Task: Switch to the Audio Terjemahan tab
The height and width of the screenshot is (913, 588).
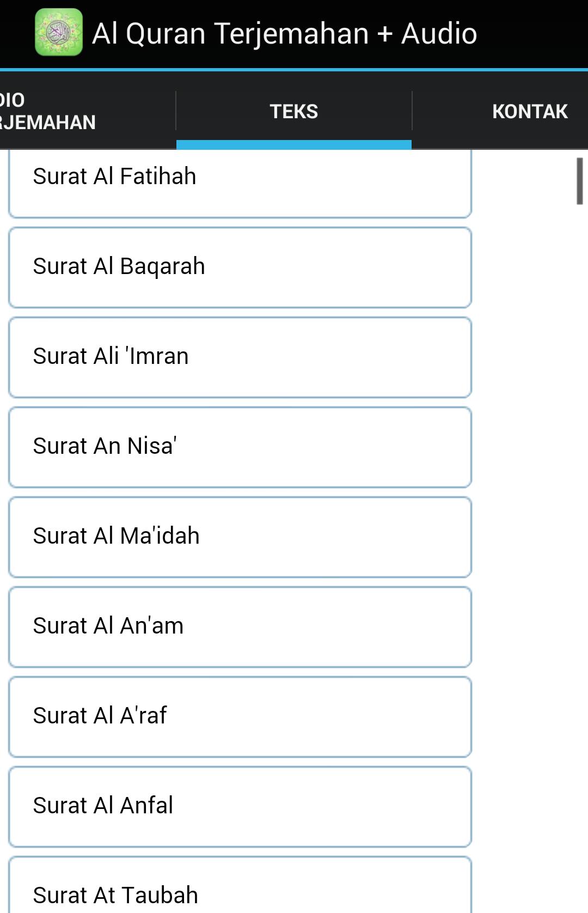Action: pyautogui.click(x=88, y=111)
